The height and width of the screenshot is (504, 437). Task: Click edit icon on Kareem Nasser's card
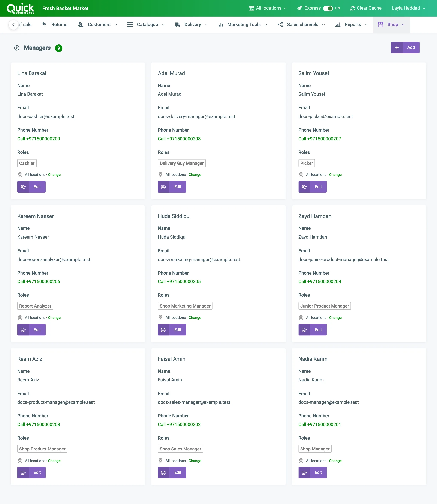23,330
